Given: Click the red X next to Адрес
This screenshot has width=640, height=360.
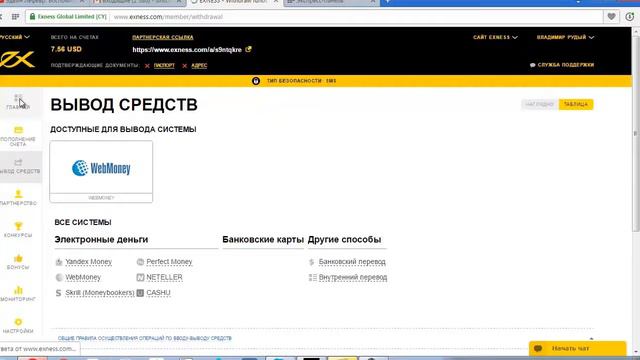Looking at the screenshot, I should click(x=184, y=66).
